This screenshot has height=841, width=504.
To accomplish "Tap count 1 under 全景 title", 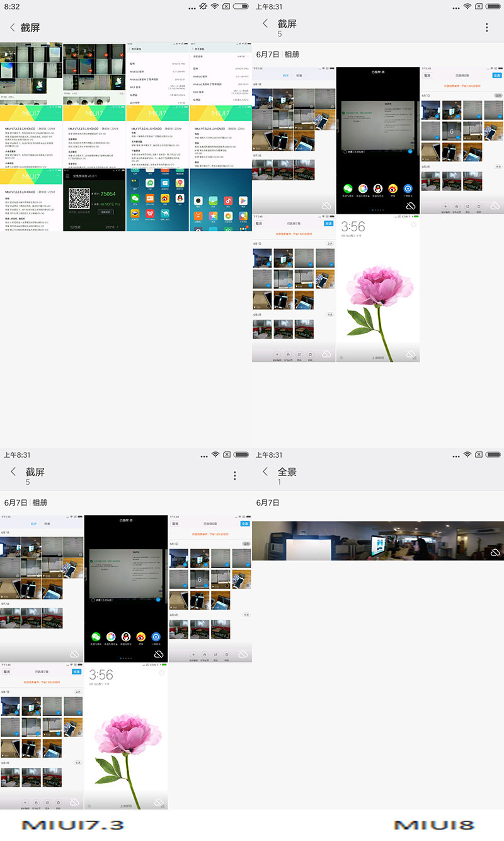I will click(x=279, y=482).
